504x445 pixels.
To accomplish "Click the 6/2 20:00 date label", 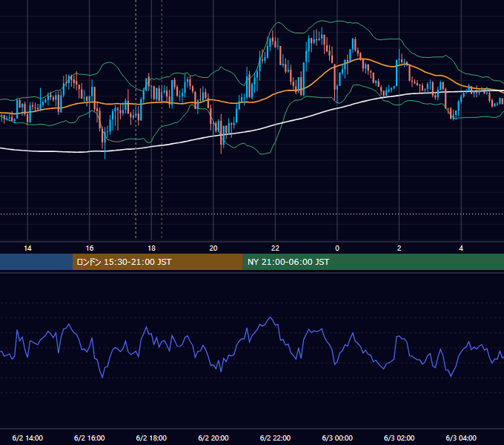I will [x=213, y=438].
